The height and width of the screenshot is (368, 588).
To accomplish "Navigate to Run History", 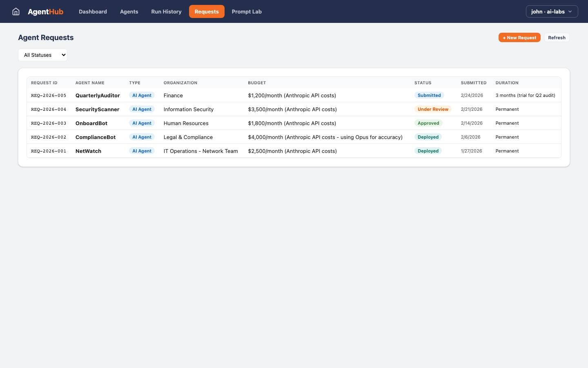I will [x=166, y=11].
